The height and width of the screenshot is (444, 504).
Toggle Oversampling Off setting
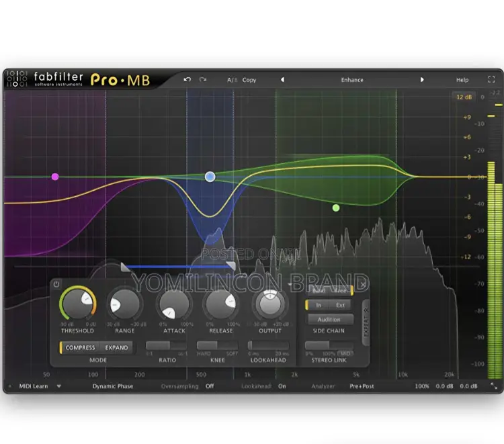[210, 386]
